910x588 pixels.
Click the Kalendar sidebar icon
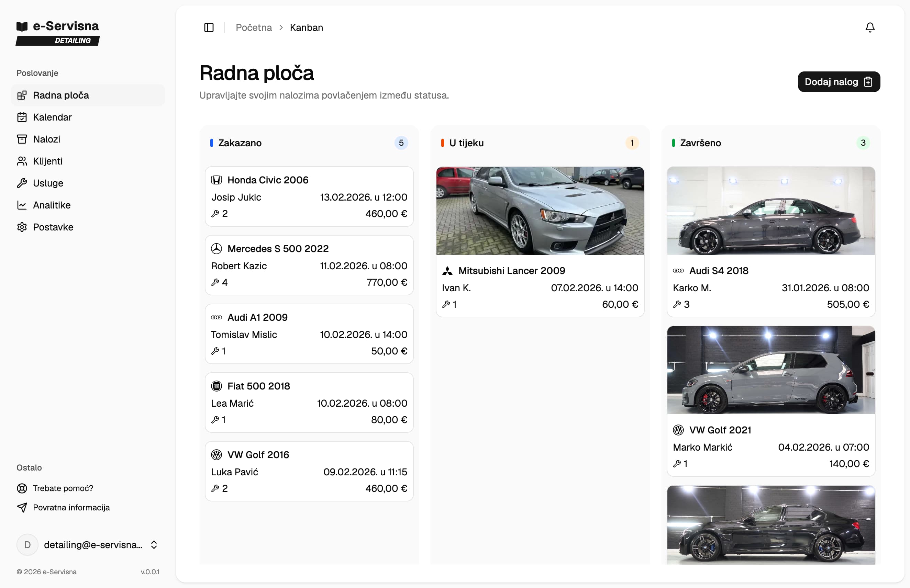22,117
